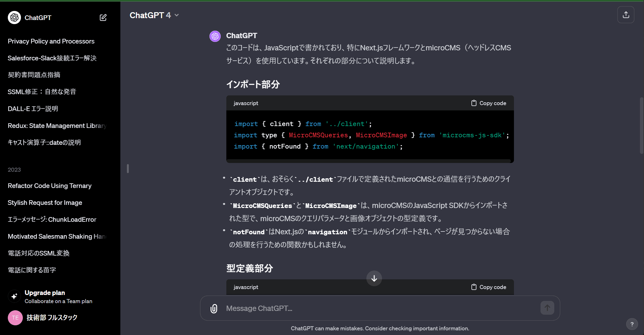Open the Stylish Request for Image chat
The image size is (644, 335).
coord(45,203)
